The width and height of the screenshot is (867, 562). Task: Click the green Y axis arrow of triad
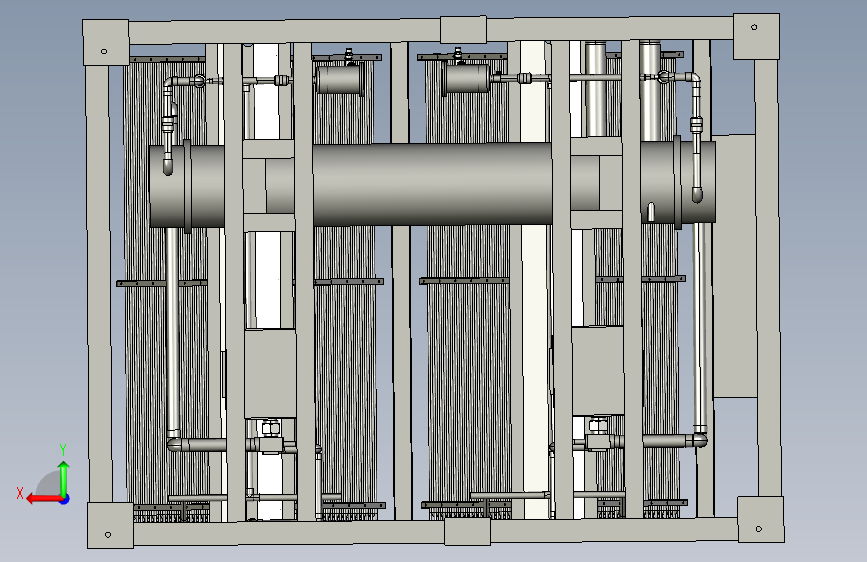pos(64,477)
